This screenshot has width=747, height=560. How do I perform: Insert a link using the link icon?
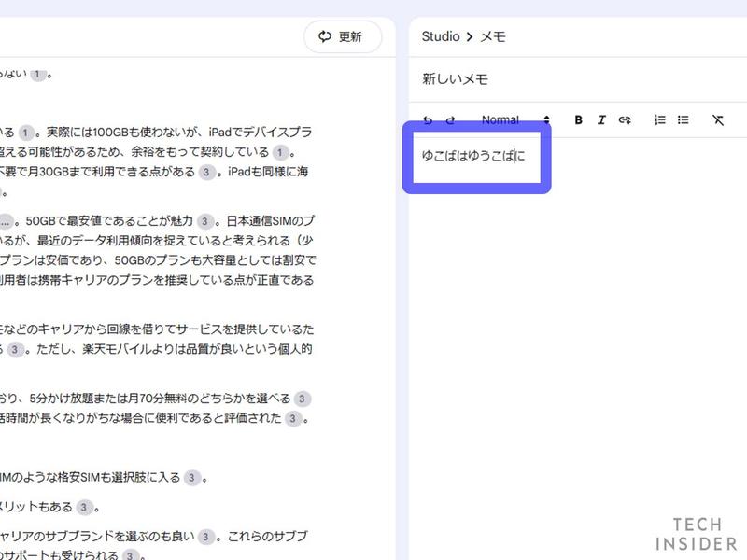[x=627, y=119]
